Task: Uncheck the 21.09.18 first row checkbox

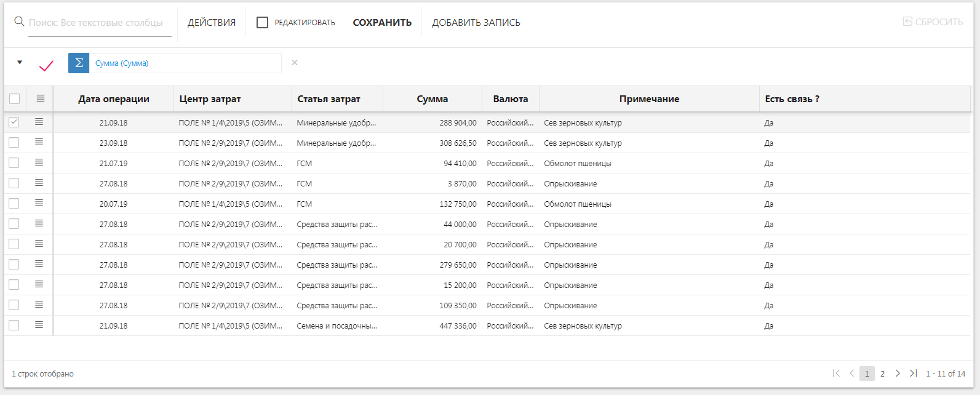Action: pos(14,122)
